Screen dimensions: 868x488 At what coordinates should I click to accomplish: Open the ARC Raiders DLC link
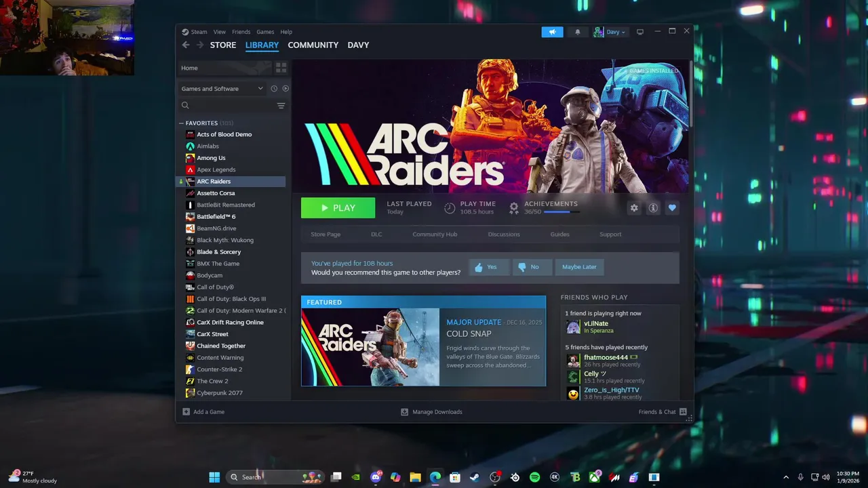376,235
